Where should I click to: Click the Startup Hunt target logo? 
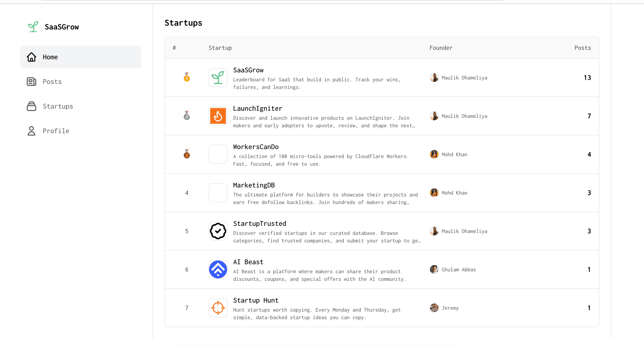[218, 308]
